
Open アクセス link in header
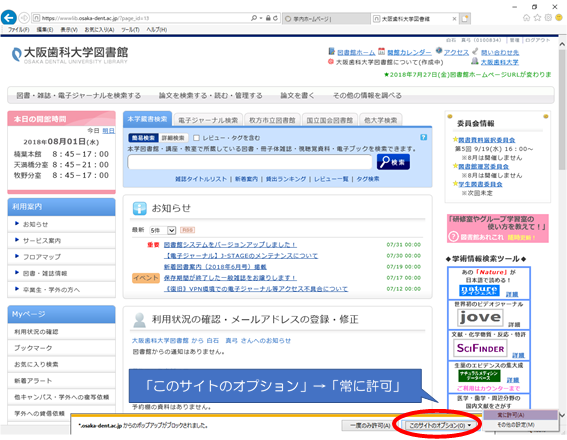point(456,53)
